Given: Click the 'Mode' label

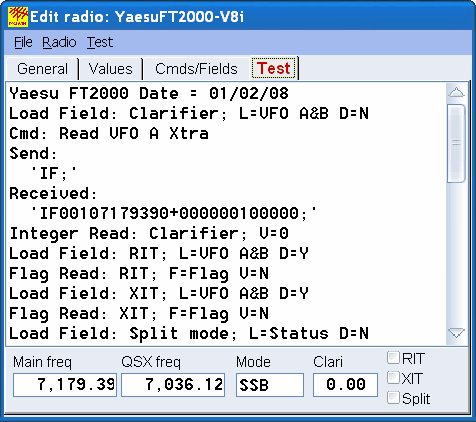Looking at the screenshot, I should (x=253, y=362).
